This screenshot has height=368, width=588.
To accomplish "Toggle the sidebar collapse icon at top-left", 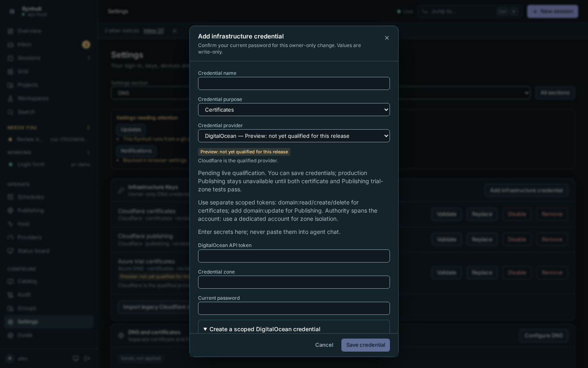I will 12,11.
